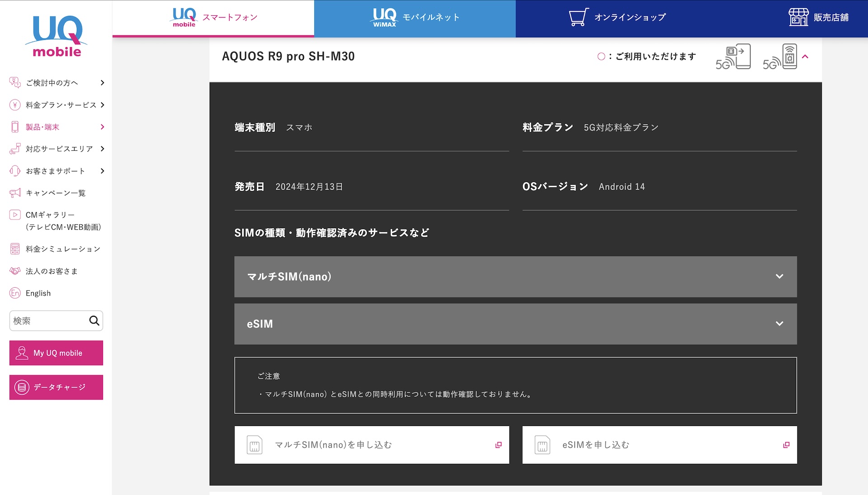The height and width of the screenshot is (495, 868).
Task: Open キャンペーン一覧 link
Action: (x=55, y=193)
